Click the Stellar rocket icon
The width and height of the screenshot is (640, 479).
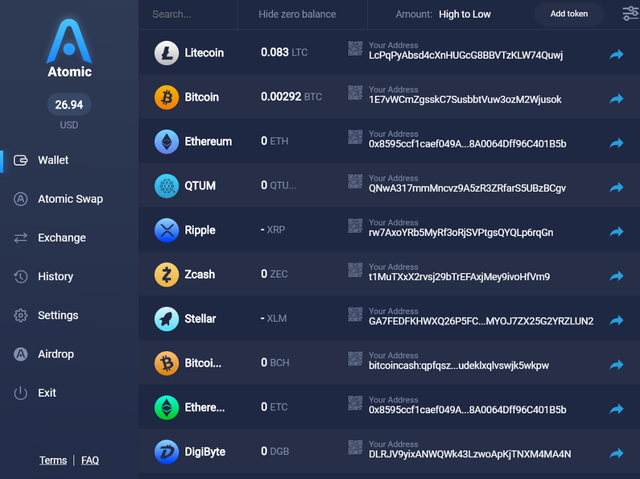tap(167, 319)
